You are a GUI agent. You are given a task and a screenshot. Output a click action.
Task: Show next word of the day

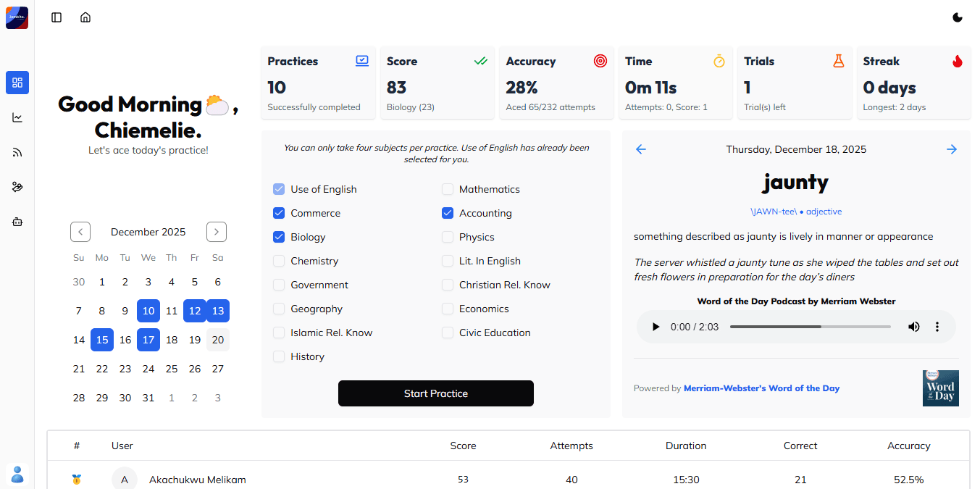pos(952,149)
